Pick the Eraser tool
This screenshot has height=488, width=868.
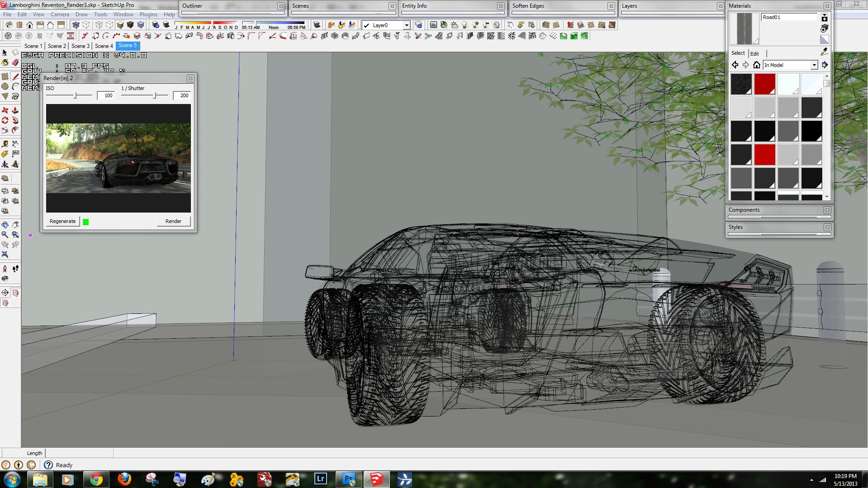(15, 63)
